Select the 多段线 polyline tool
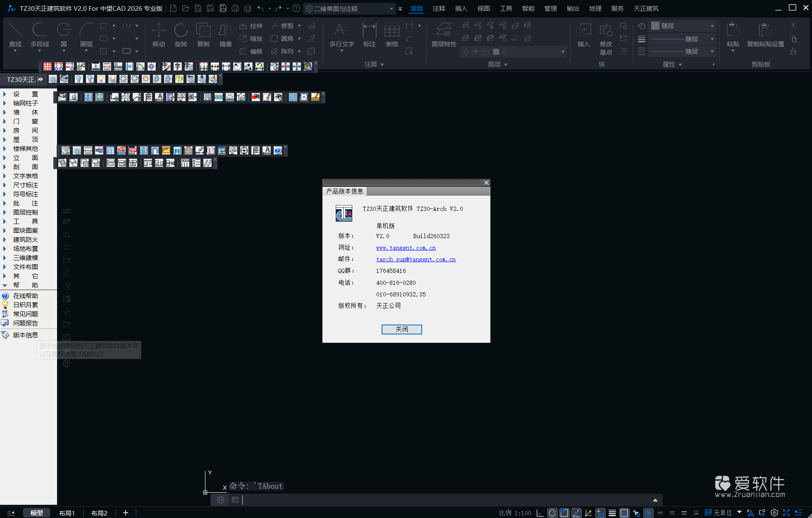Screen dimensions: 812x518 coord(40,35)
